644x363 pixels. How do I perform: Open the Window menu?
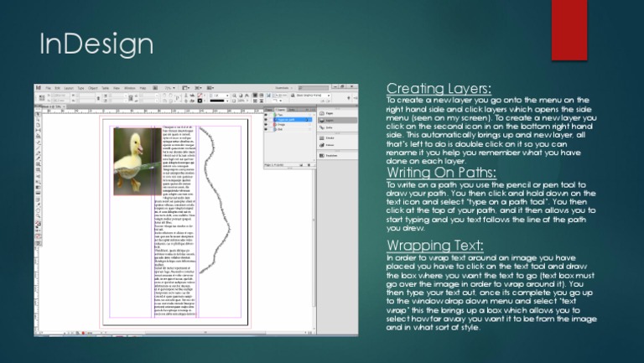(129, 87)
